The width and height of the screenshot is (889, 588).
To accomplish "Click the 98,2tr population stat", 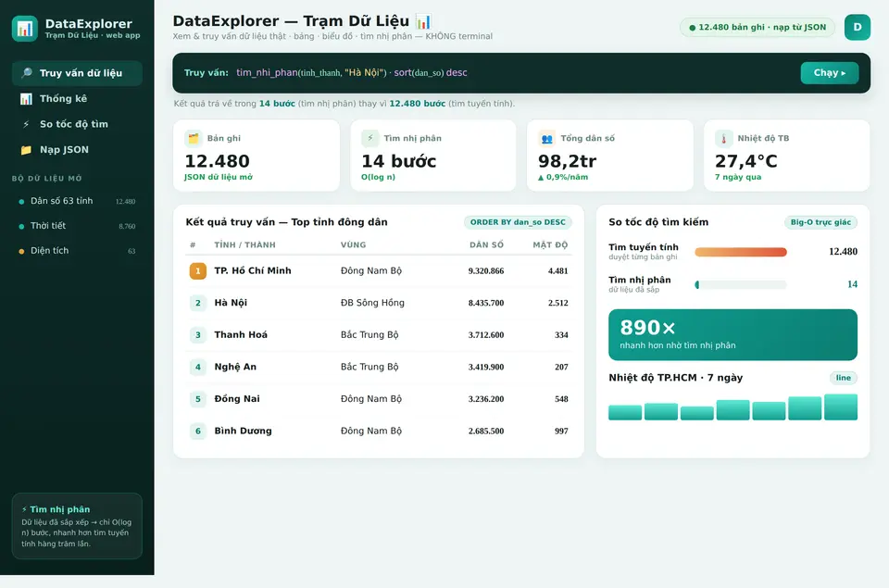I will pyautogui.click(x=567, y=162).
